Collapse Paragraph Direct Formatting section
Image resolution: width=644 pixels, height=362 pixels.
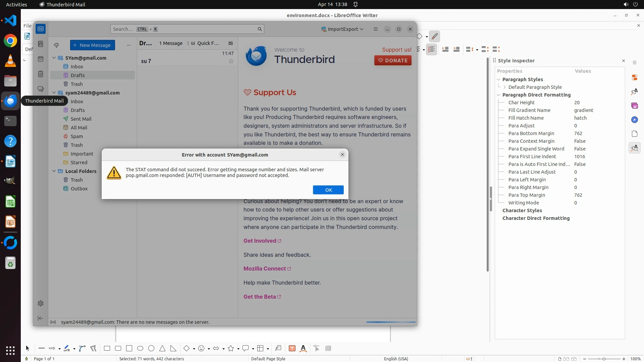498,95
